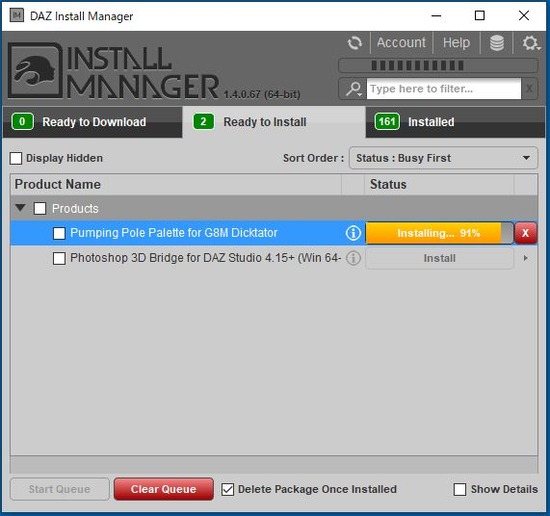The height and width of the screenshot is (516, 550).
Task: Click the Products group label
Action: (75, 208)
